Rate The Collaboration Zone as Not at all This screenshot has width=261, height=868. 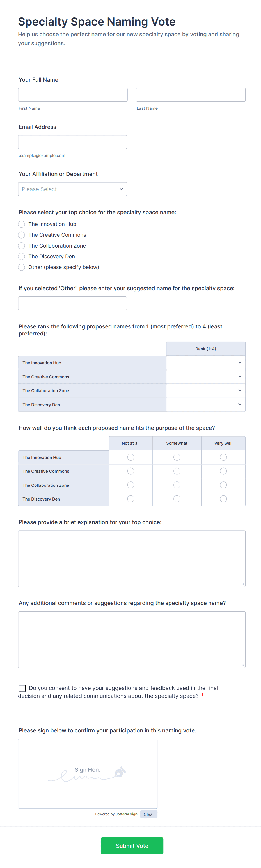pos(131,485)
